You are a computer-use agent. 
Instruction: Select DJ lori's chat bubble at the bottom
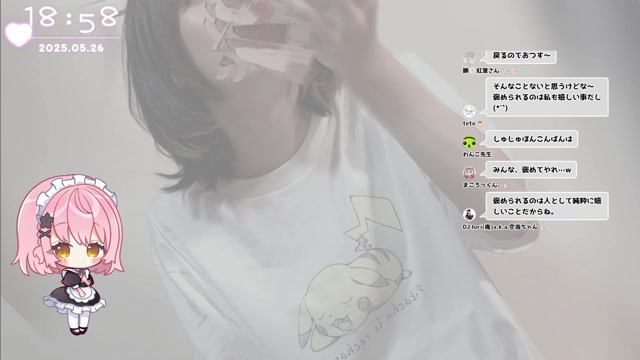pos(547,206)
